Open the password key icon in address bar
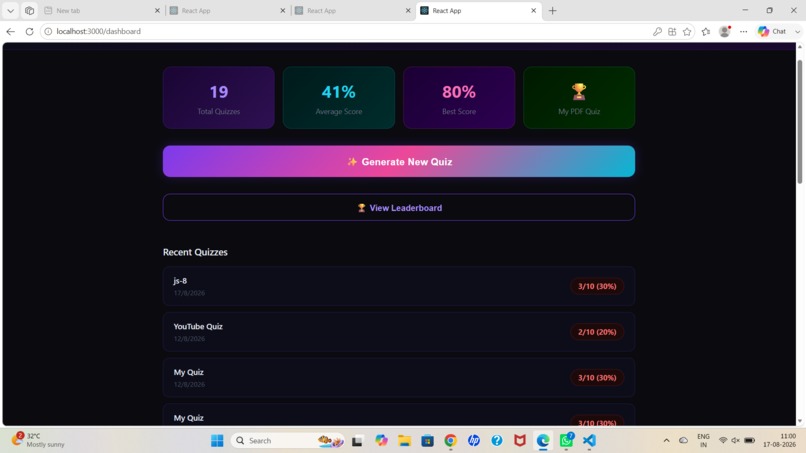This screenshot has height=453, width=806. coord(657,31)
